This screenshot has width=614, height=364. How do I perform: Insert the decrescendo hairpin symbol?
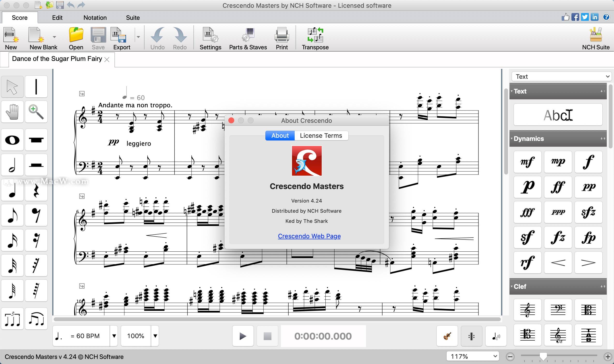pyautogui.click(x=588, y=262)
